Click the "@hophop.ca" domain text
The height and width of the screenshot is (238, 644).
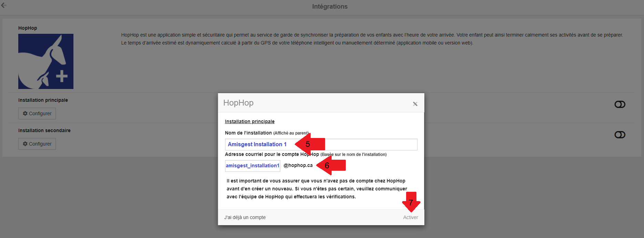298,165
